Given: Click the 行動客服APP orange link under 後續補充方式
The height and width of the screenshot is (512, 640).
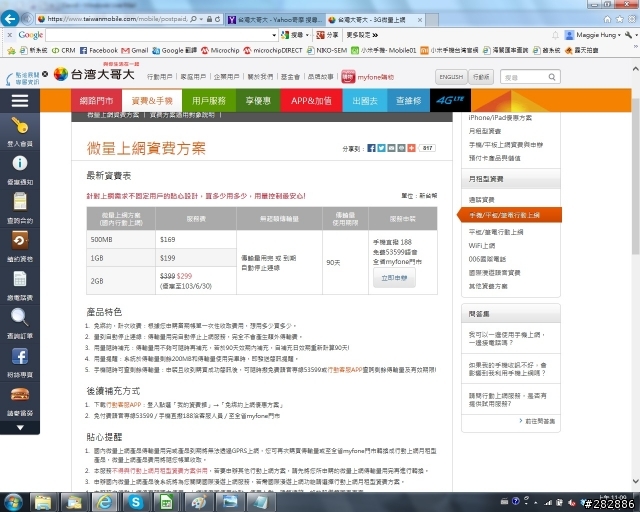Looking at the screenshot, I should [x=123, y=405].
